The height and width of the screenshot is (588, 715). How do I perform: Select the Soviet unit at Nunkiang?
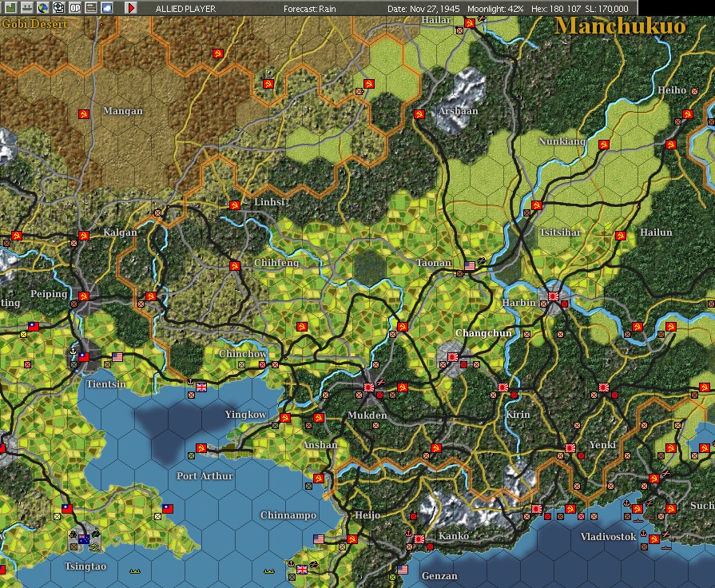point(604,145)
